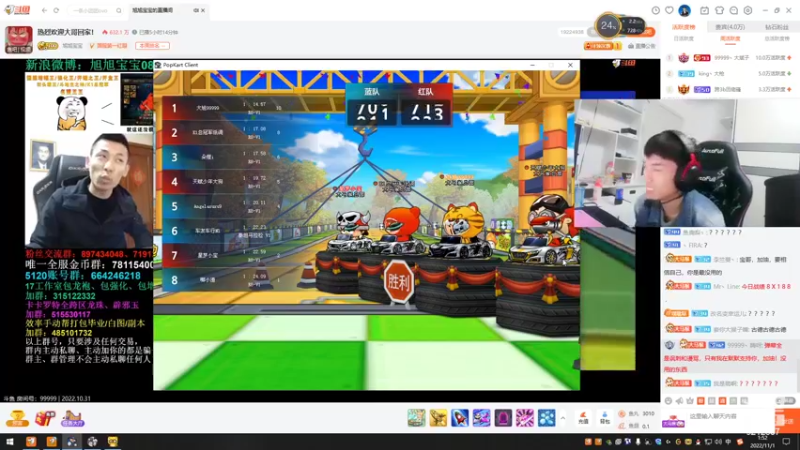Select the 日活跃度 sub-tab

click(684, 39)
